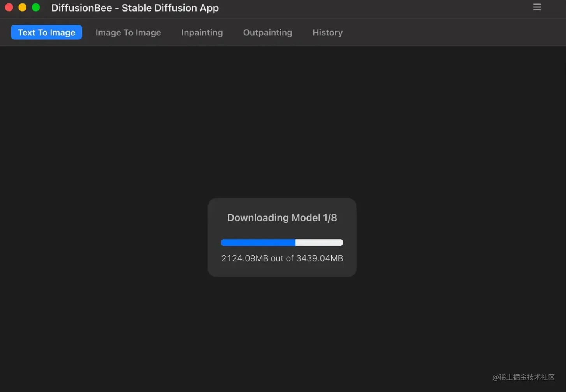This screenshot has width=566, height=392.
Task: Open the hamburger menu icon
Action: coord(537,7)
